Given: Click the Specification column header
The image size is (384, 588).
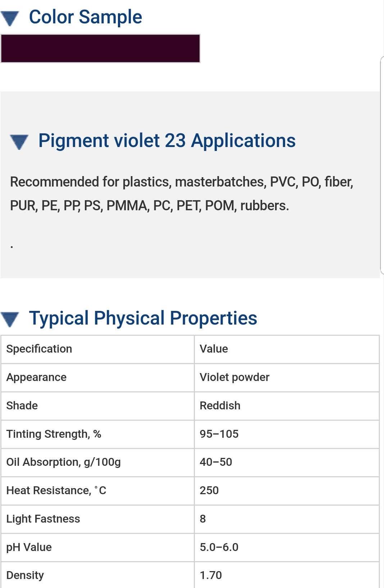Looking at the screenshot, I should 39,349.
